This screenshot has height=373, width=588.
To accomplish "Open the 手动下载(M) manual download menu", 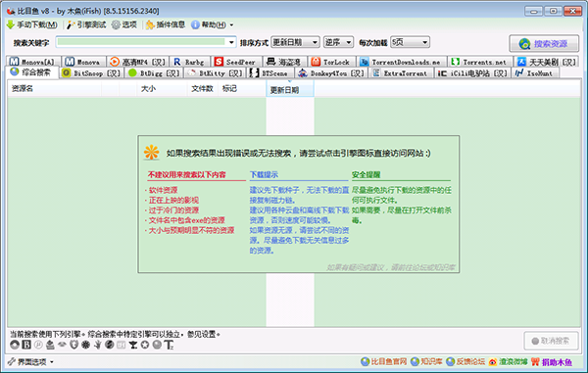I will 32,24.
